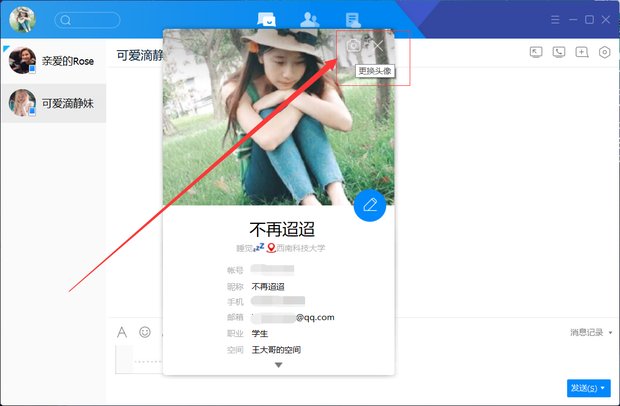The image size is (620, 406).
Task: Select conversation 亲爱的Rose
Action: pyautogui.click(x=53, y=61)
